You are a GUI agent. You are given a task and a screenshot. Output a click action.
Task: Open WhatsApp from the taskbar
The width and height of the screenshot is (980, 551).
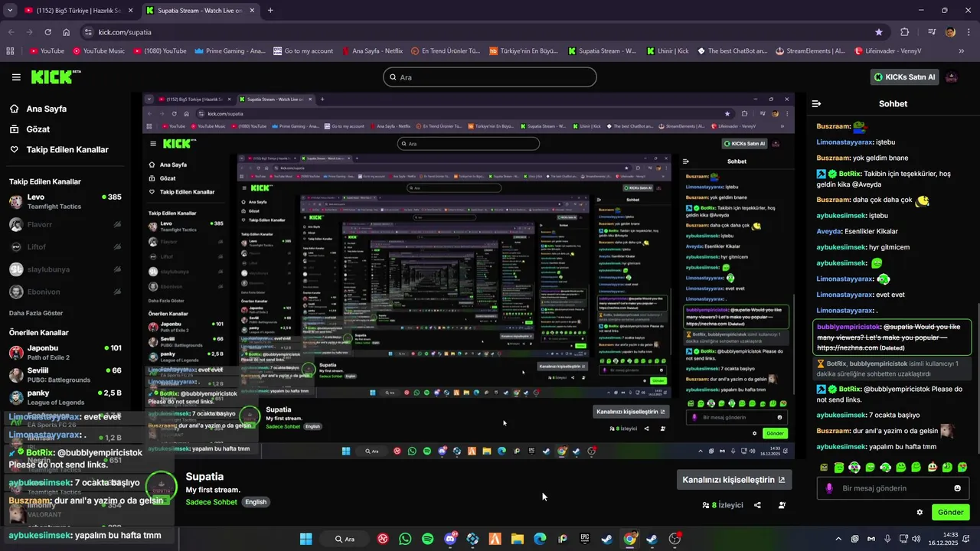pos(405,539)
